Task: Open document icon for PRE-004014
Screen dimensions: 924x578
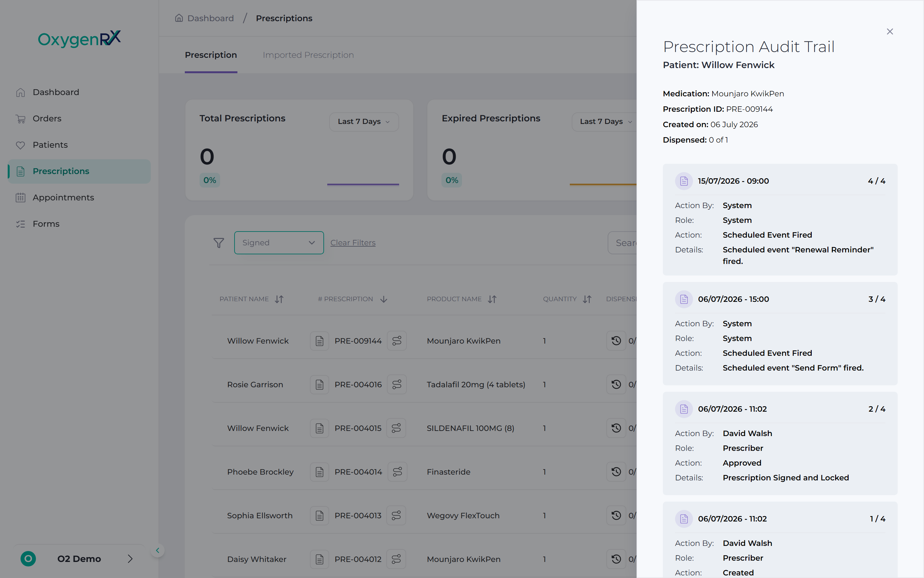Action: point(320,472)
